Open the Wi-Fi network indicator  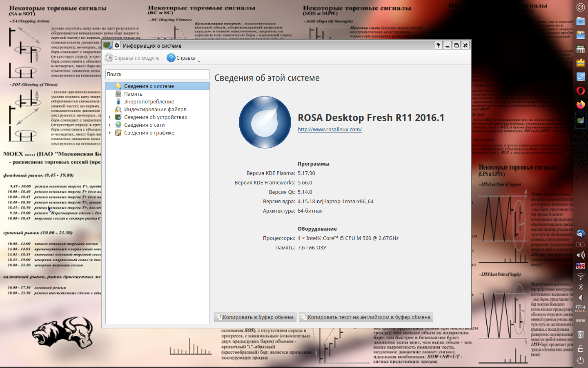[x=580, y=276]
